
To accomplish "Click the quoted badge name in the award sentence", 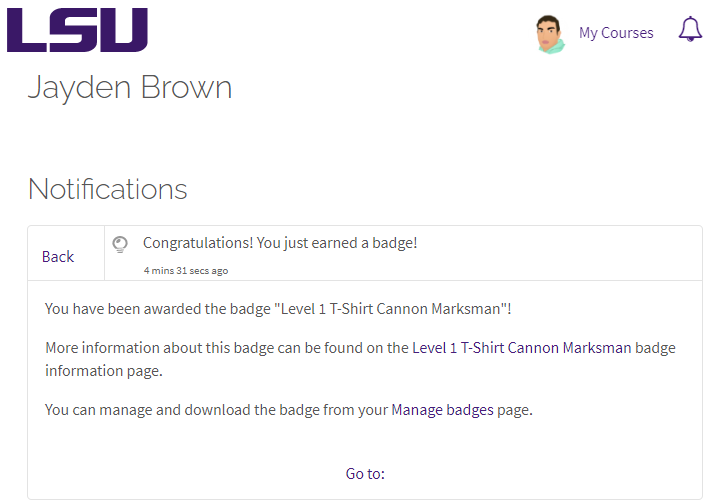I will (x=390, y=309).
